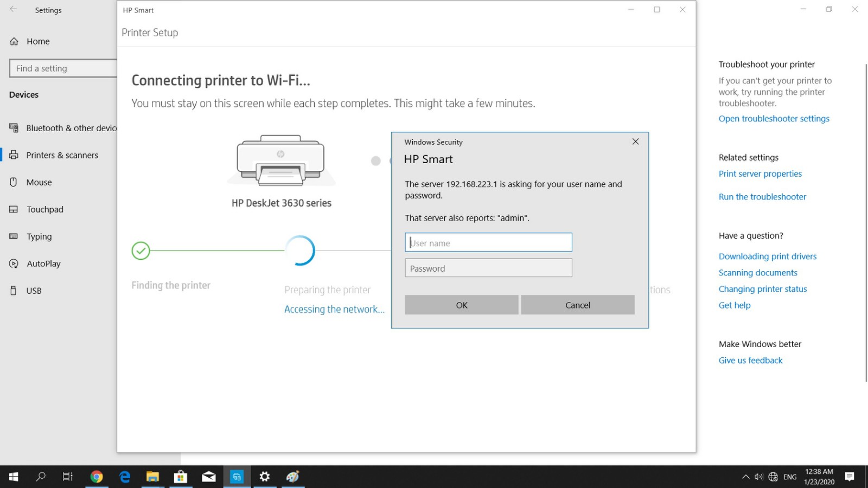Switch to the ENG language indicator
The width and height of the screenshot is (868, 488).
[x=789, y=477]
